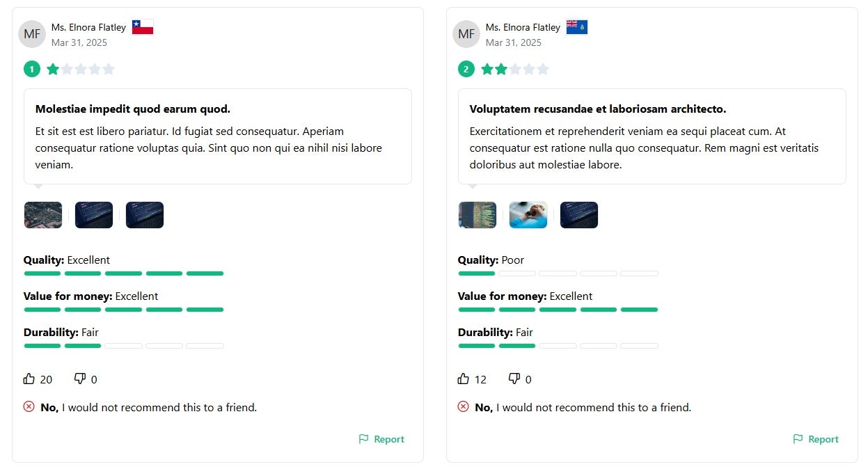Click the flag icon beside the second Report label
The width and height of the screenshot is (868, 469).
pos(798,439)
